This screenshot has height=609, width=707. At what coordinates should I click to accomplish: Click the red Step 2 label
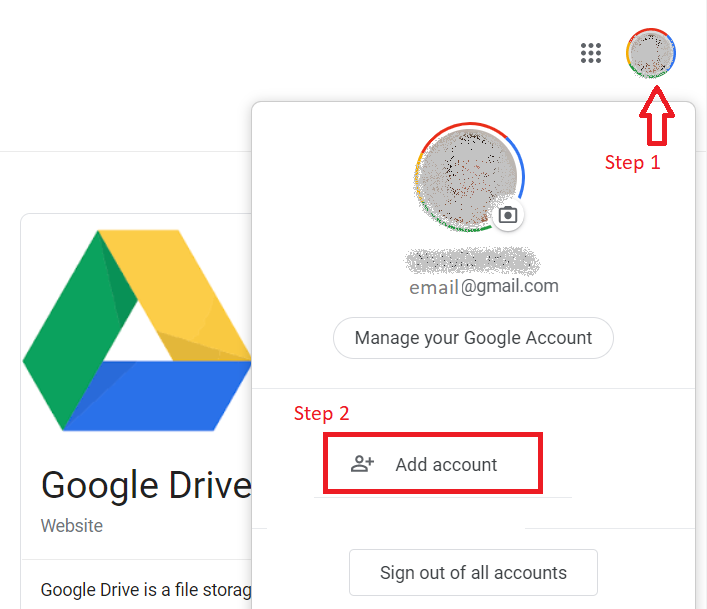click(321, 413)
